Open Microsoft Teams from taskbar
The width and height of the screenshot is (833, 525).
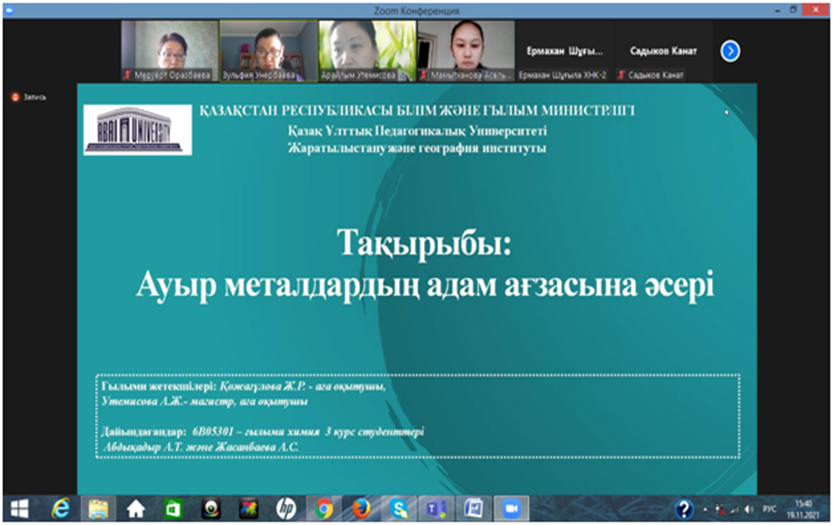click(x=436, y=508)
